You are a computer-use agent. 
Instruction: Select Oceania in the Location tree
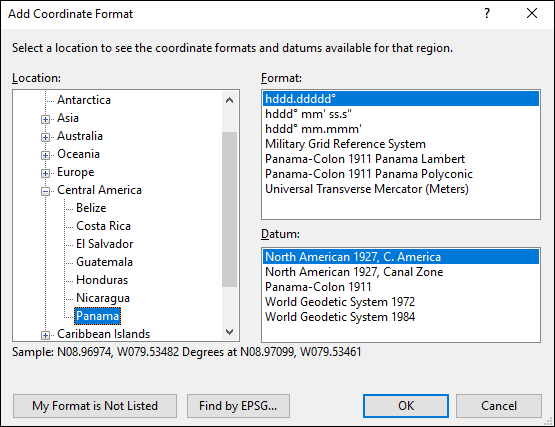79,154
